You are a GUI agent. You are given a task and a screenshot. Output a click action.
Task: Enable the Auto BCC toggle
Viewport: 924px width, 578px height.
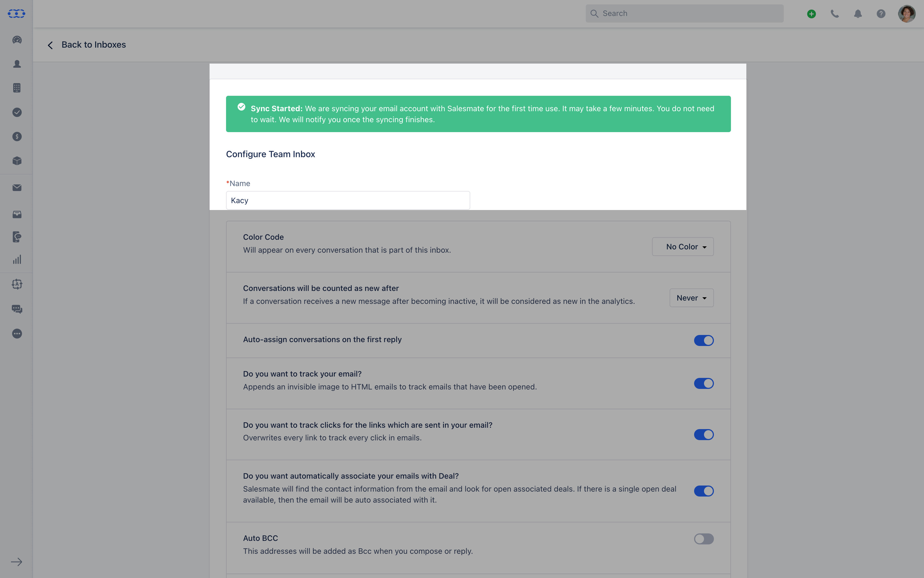click(x=704, y=539)
